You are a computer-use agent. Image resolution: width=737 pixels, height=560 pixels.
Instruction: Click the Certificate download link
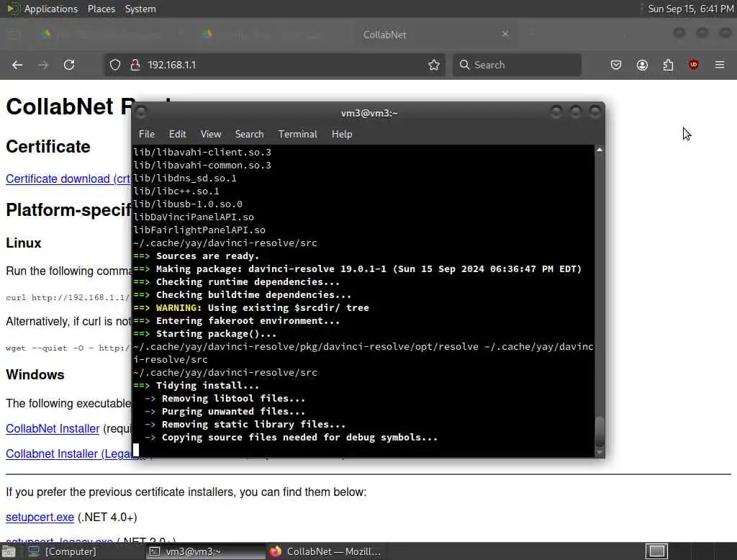tap(68, 179)
